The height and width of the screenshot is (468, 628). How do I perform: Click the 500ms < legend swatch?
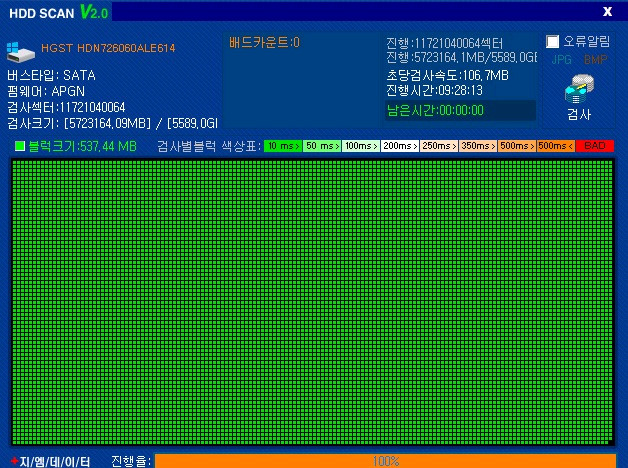tap(556, 146)
